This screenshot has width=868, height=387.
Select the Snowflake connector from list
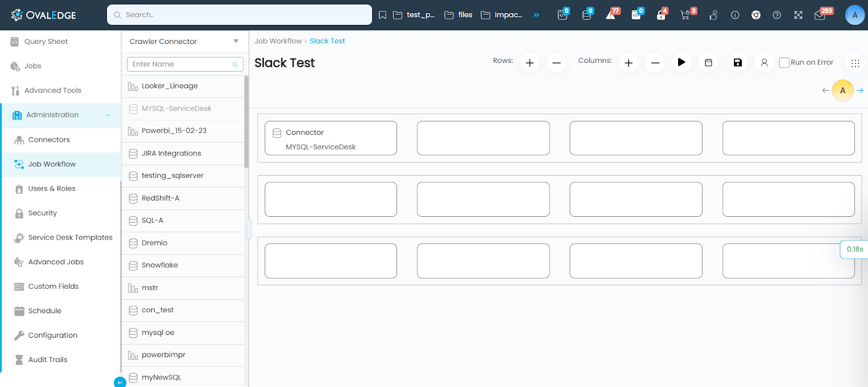click(159, 266)
